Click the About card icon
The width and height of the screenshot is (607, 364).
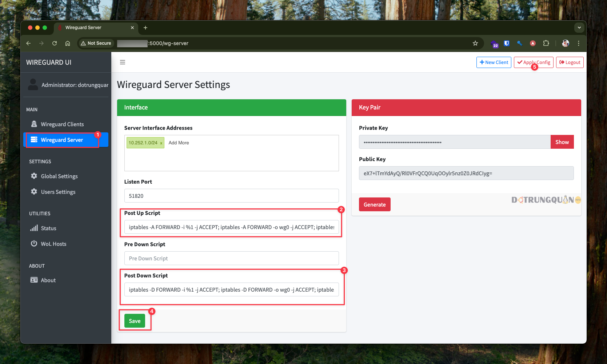point(34,280)
